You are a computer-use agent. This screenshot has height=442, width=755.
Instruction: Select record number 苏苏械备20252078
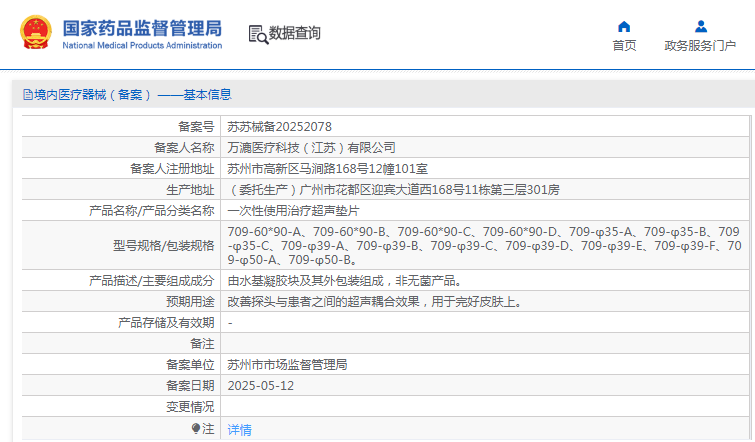pos(279,127)
